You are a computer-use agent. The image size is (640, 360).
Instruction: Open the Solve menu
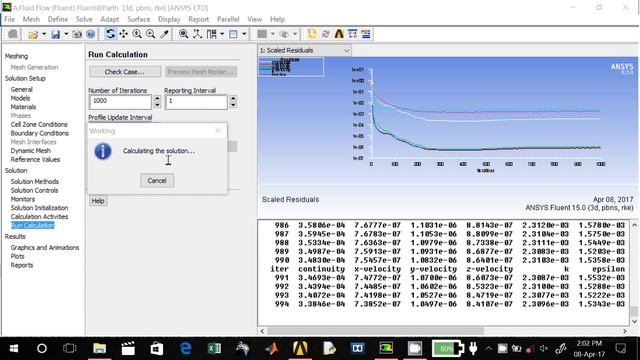(84, 19)
